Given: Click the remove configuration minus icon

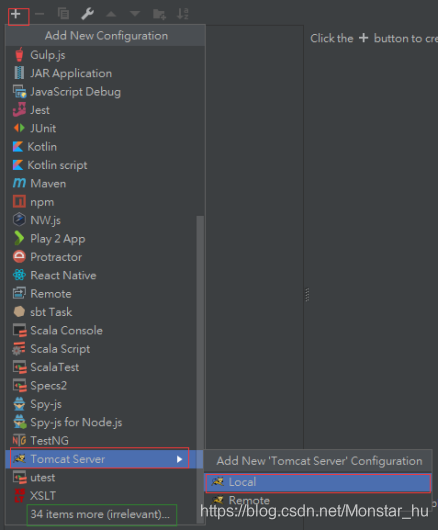Looking at the screenshot, I should [x=40, y=14].
